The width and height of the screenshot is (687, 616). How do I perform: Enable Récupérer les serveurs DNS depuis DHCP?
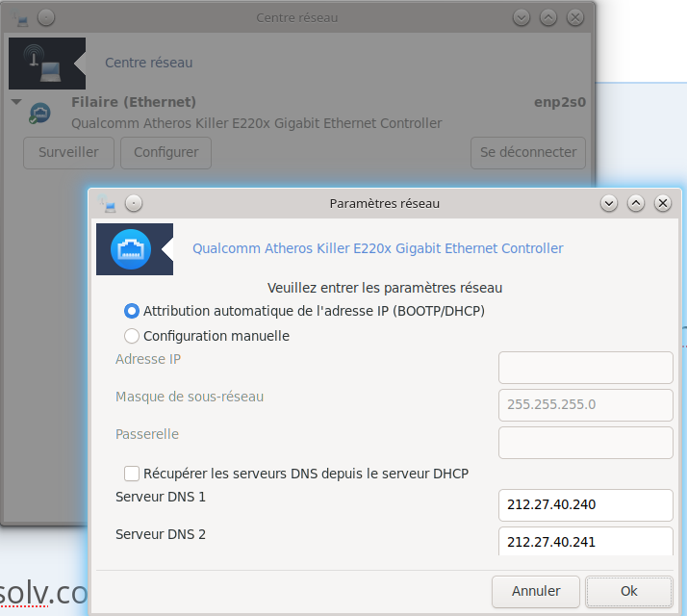[132, 474]
